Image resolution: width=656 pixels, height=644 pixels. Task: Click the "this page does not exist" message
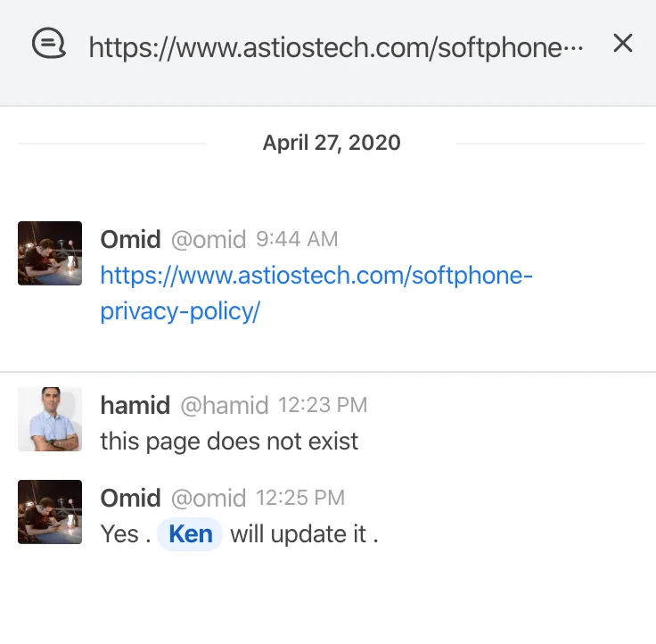[x=229, y=441]
